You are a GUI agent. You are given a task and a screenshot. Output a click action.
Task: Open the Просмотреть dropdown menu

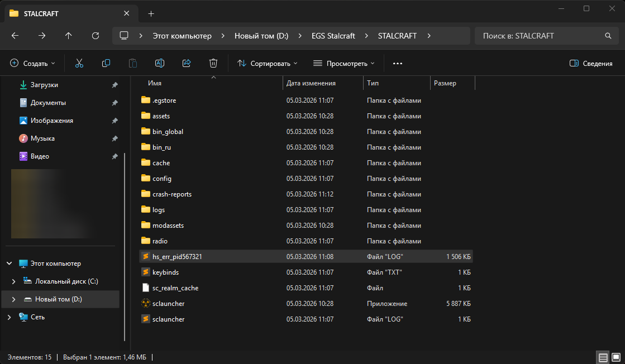tap(343, 64)
